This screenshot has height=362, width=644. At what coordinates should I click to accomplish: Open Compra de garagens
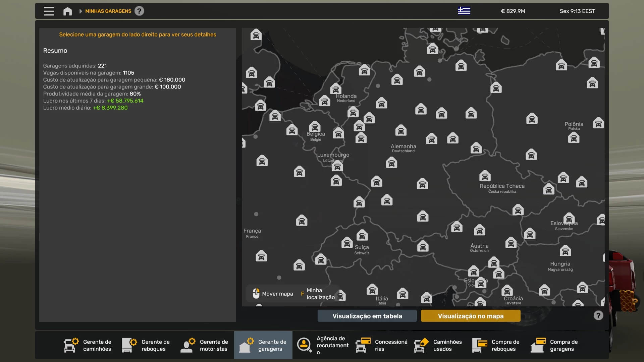(x=555, y=345)
